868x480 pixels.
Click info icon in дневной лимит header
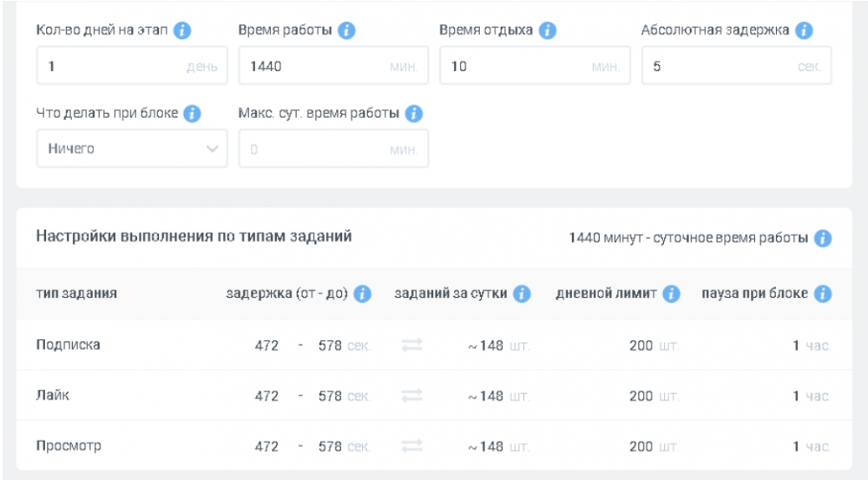click(x=671, y=294)
